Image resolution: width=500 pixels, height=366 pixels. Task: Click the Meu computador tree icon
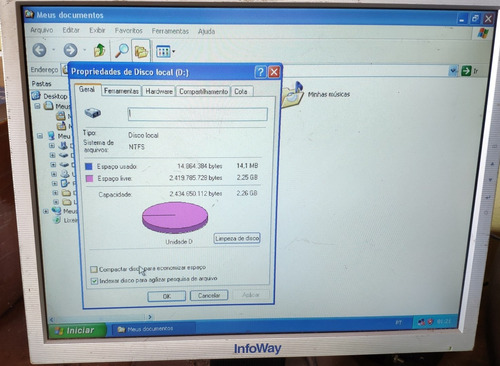coord(51,135)
